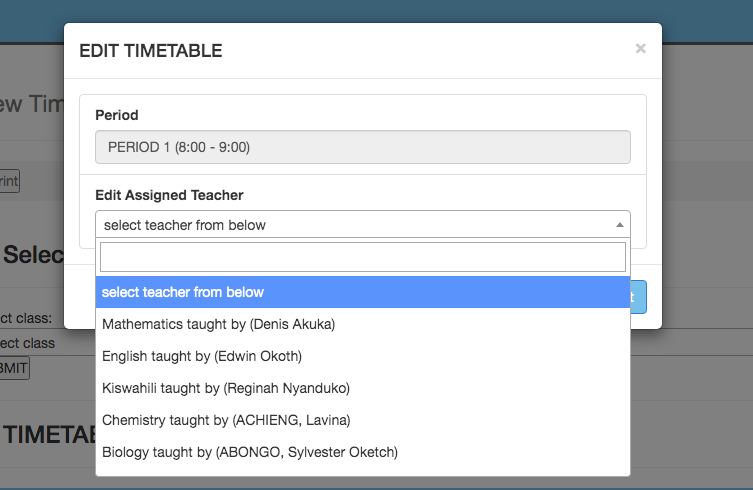Close the Edit Timetable dialog
The image size is (753, 490).
640,48
